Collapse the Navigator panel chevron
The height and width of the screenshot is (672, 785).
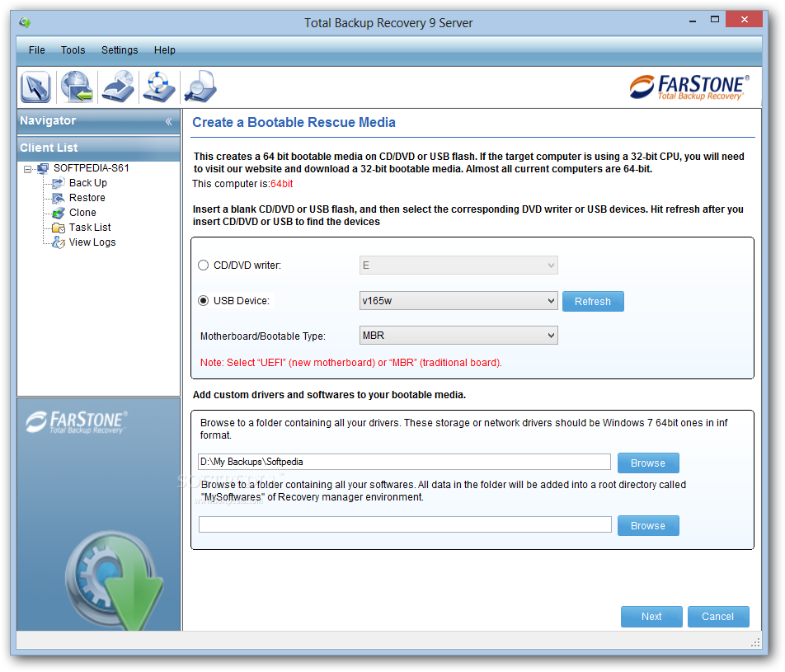click(x=169, y=122)
